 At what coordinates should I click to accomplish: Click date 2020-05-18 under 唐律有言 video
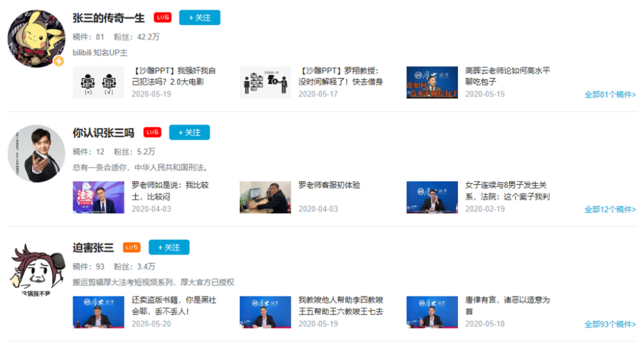(x=485, y=324)
